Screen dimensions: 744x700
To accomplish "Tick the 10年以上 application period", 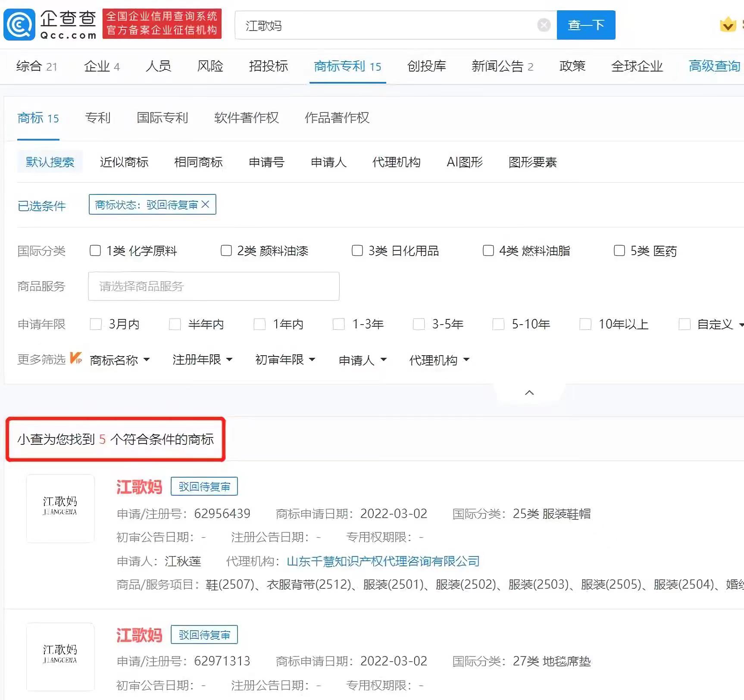I will [x=585, y=324].
